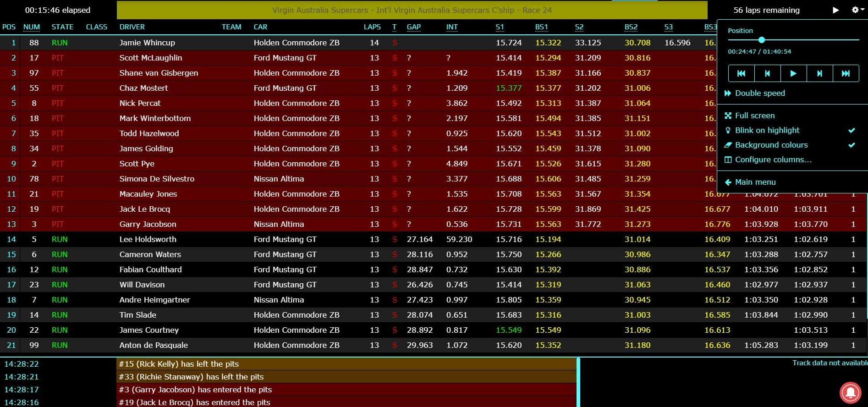868x407 pixels.
Task: Skip to the replay end
Action: (x=846, y=73)
